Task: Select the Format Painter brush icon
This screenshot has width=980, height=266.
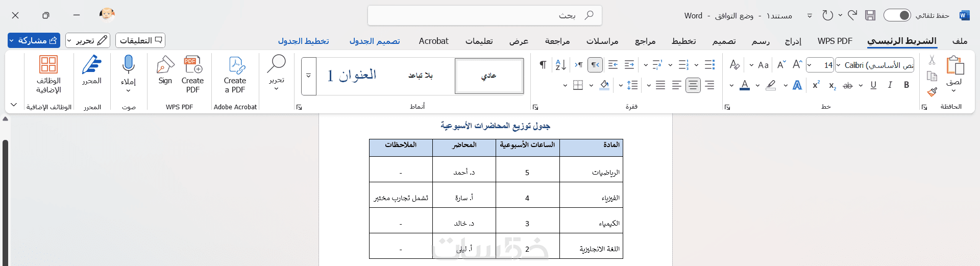Action: coord(932,92)
